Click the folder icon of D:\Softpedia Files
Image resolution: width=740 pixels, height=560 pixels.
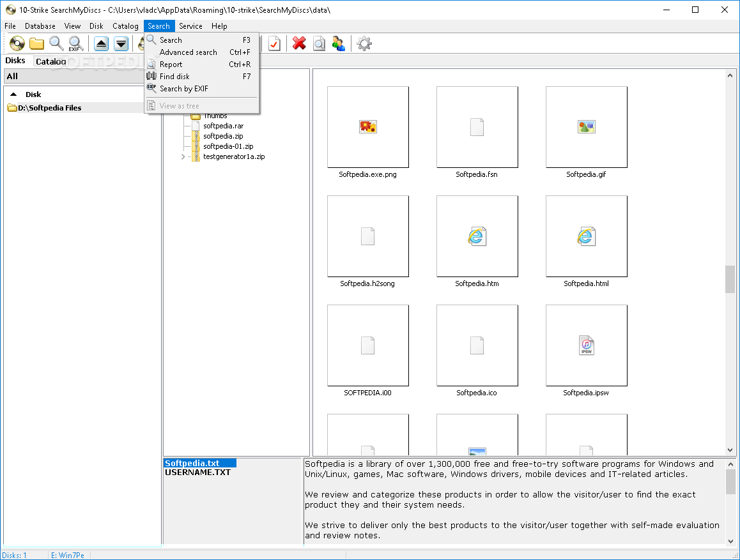pos(12,108)
